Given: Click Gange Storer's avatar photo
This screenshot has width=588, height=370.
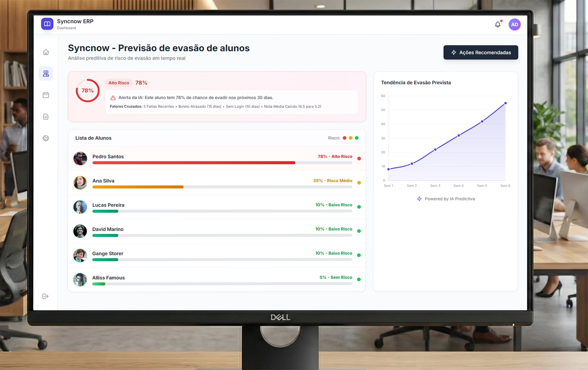Looking at the screenshot, I should coord(80,255).
